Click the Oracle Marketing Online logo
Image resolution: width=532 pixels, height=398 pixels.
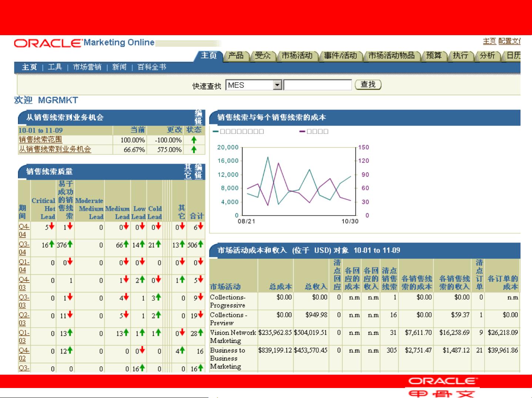[84, 43]
